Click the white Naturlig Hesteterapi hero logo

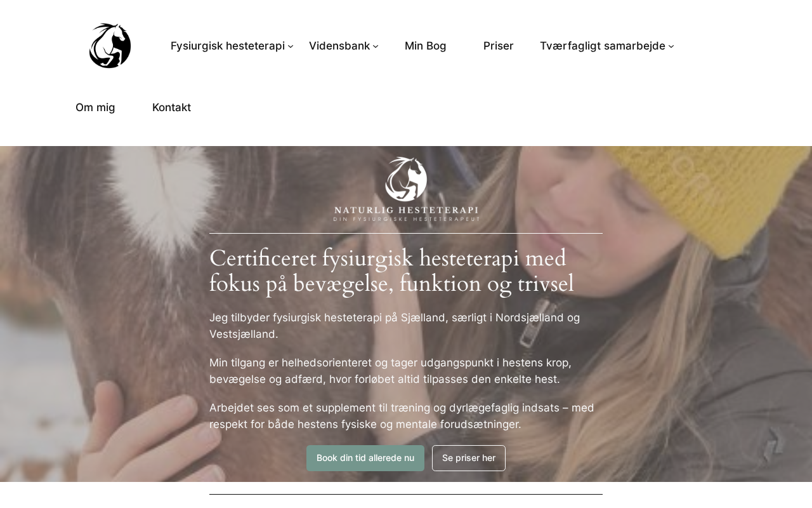pos(406,189)
